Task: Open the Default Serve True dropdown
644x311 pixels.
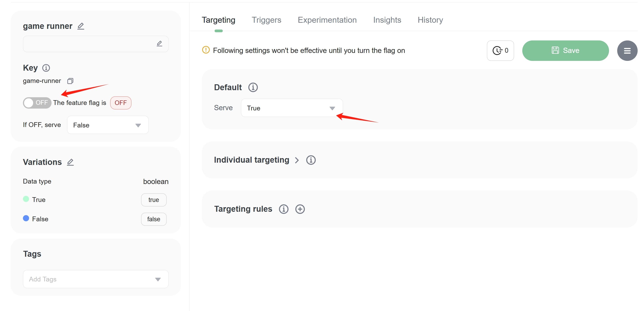Action: (x=292, y=108)
